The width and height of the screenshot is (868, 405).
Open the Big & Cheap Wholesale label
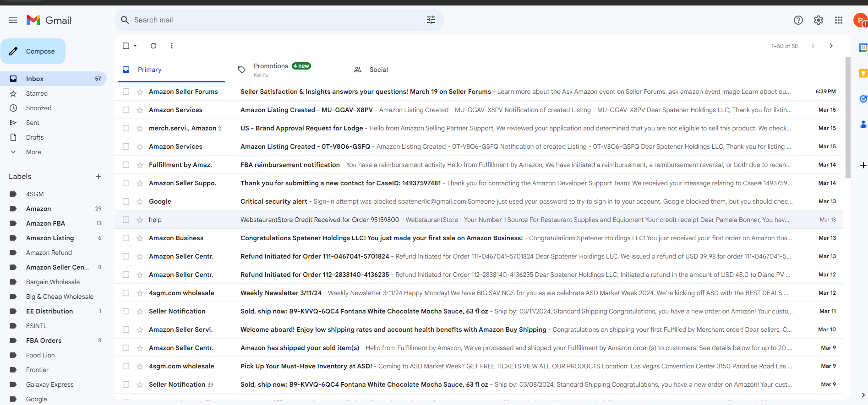(x=53, y=297)
